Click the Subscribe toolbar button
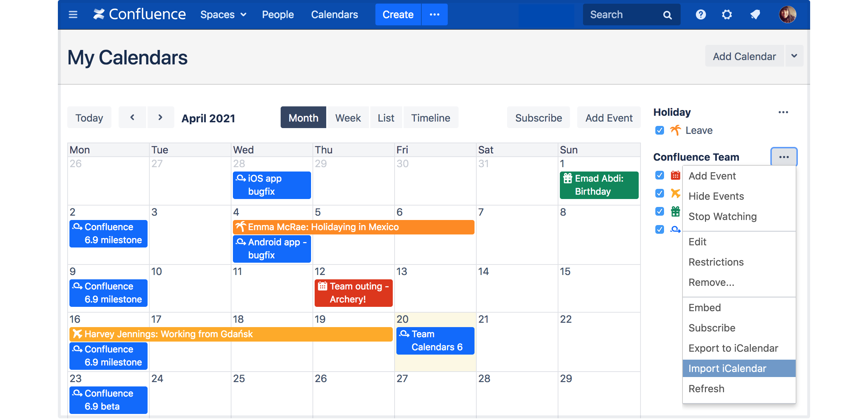The height and width of the screenshot is (419, 868). [539, 117]
